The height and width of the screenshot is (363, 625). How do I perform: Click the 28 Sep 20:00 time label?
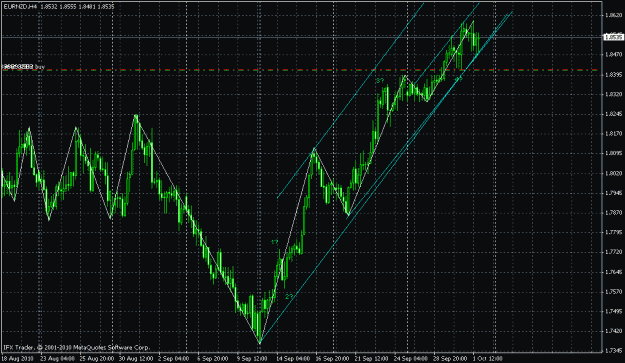450,358
